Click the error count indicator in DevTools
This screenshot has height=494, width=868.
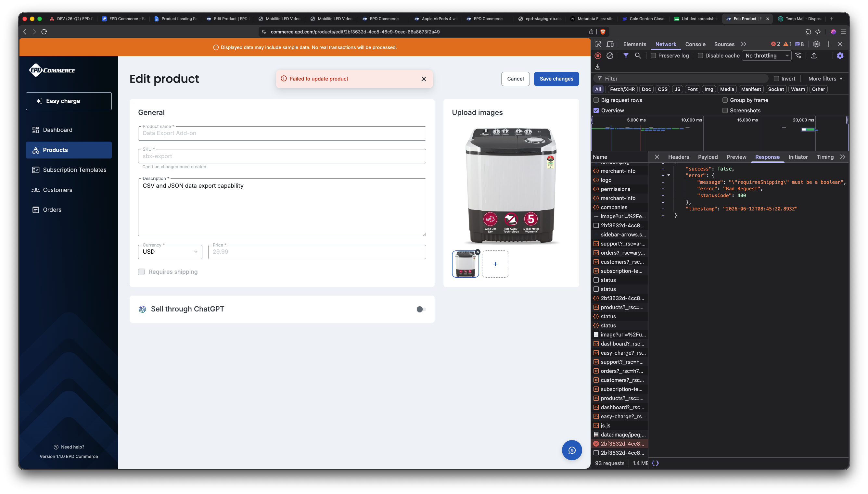pos(776,44)
